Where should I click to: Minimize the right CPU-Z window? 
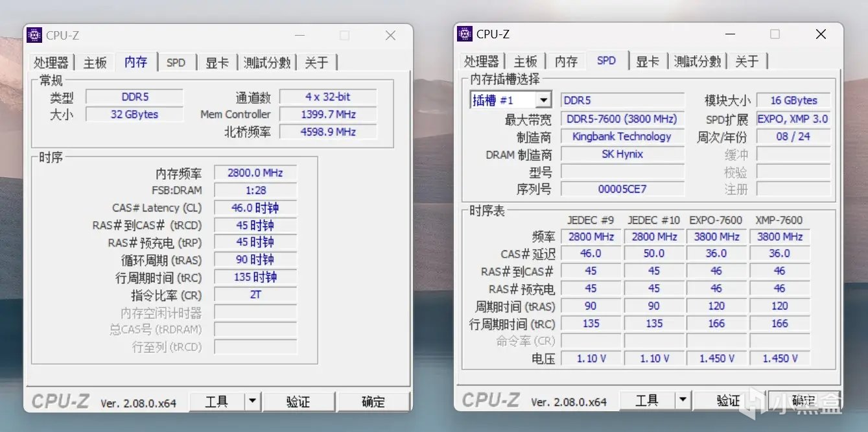click(x=729, y=34)
